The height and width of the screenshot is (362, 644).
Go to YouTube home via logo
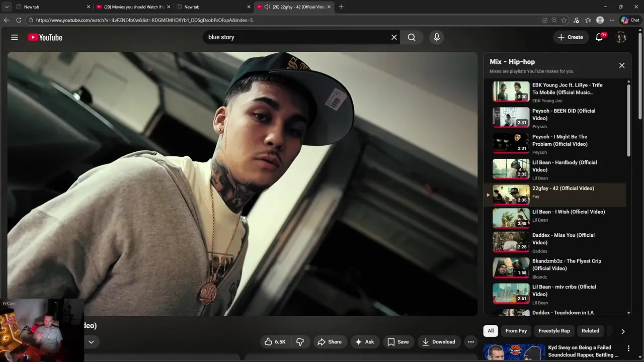click(45, 37)
